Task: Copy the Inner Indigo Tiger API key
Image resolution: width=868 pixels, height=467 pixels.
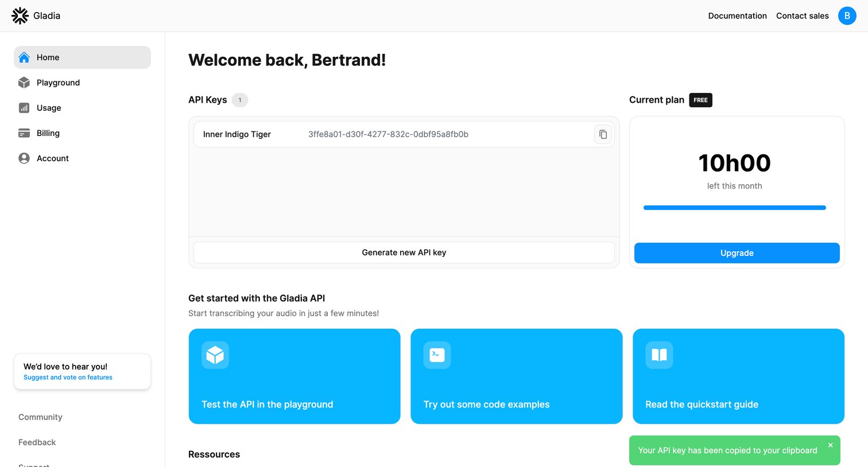Action: 603,134
